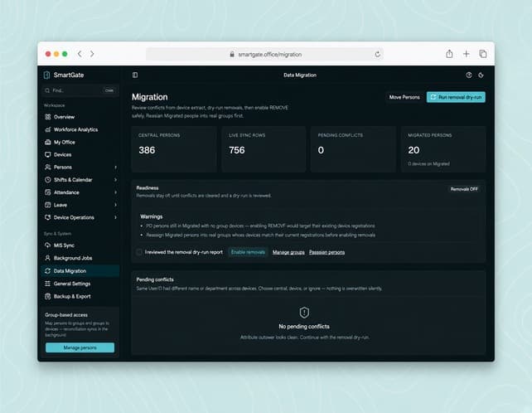Reload the page with refresh icon
Screen dimensions: 532x413
377,55
